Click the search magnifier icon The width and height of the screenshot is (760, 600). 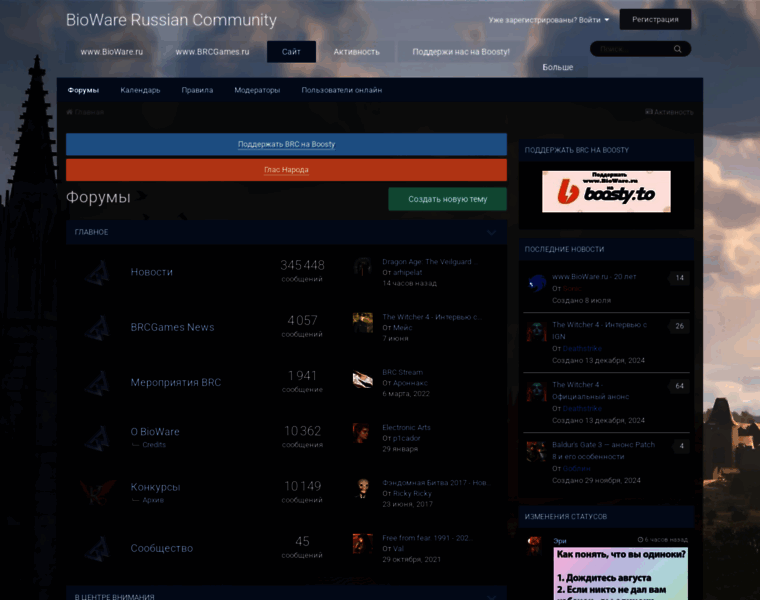(677, 49)
